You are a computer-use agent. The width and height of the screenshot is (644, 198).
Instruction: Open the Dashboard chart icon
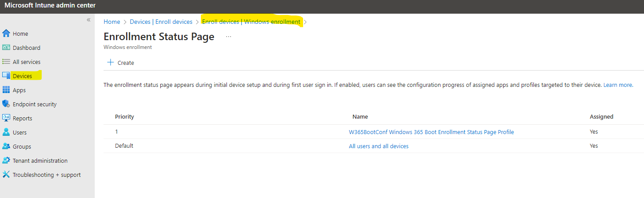[x=6, y=48]
